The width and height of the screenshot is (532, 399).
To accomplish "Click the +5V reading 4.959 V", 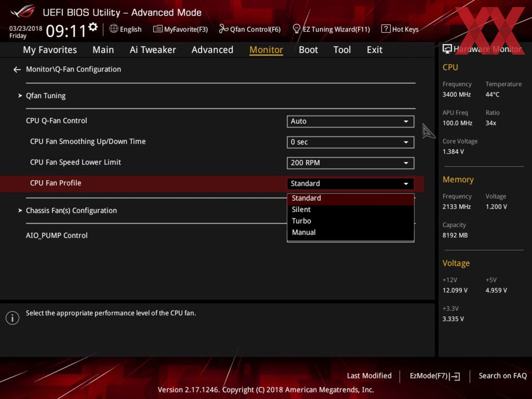I will tap(496, 291).
